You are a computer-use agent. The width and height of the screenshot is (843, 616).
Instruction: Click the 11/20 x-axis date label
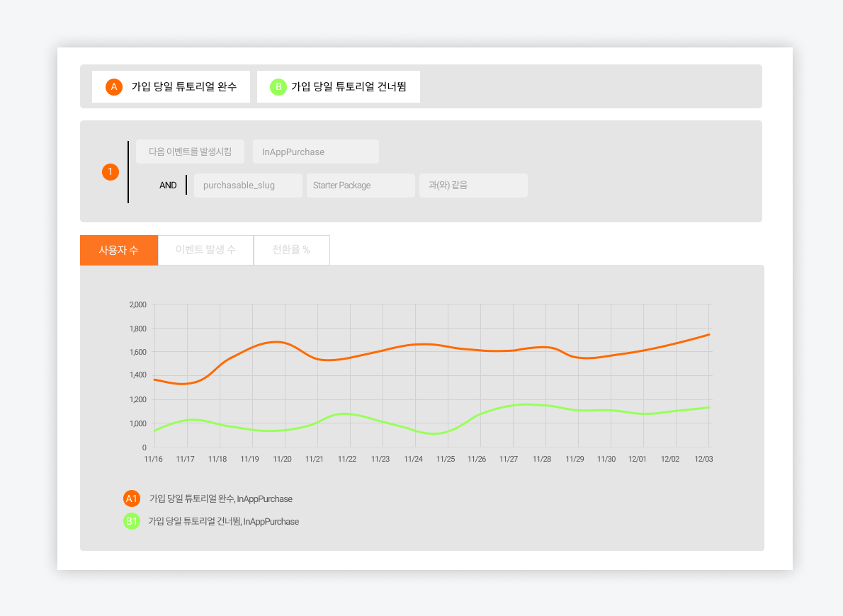pyautogui.click(x=282, y=459)
